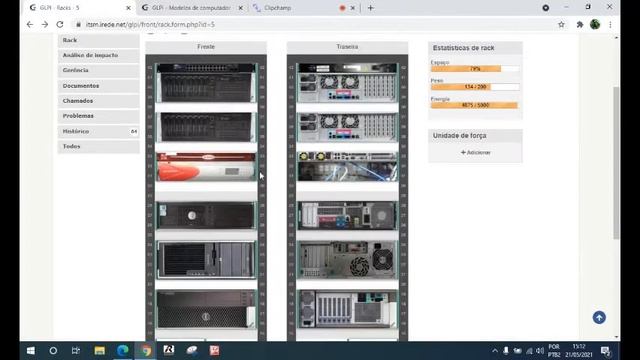Click the taskbar clock and date
The height and width of the screenshot is (360, 640).
[578, 351]
